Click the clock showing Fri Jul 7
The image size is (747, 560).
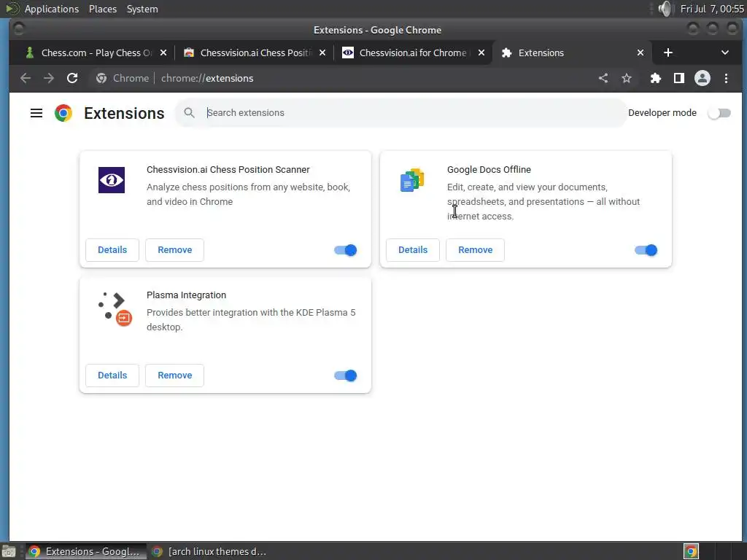(712, 9)
